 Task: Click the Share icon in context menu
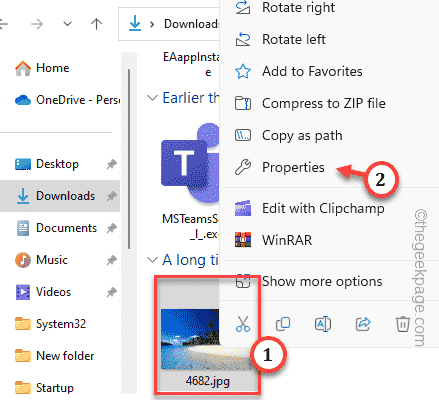[363, 324]
